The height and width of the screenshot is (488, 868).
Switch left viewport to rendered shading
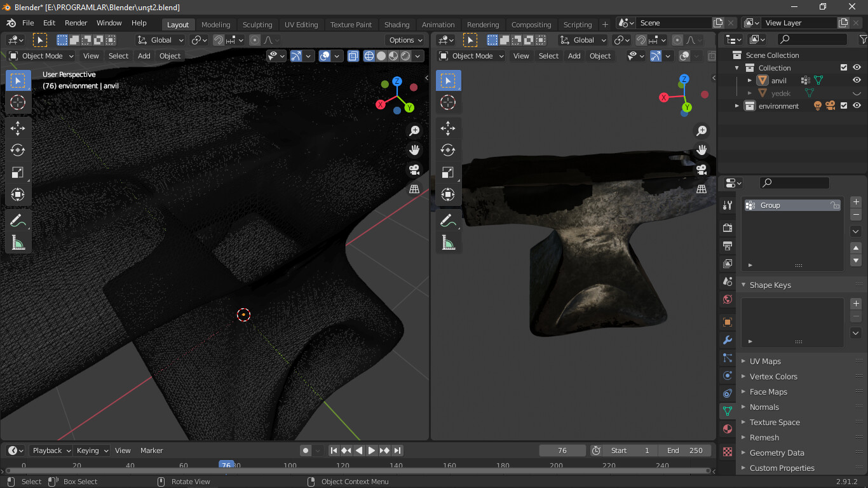pos(405,56)
